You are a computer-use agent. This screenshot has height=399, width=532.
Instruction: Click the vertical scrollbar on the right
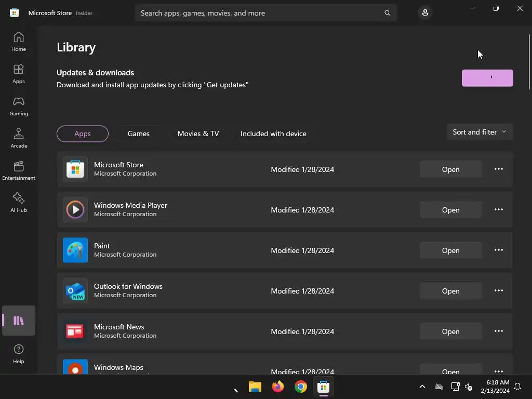pos(529,62)
